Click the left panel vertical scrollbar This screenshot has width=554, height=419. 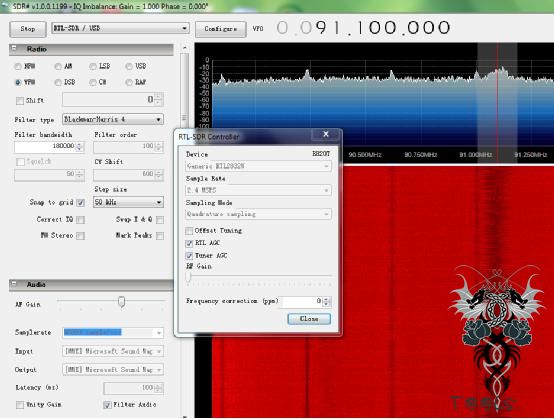point(184,117)
